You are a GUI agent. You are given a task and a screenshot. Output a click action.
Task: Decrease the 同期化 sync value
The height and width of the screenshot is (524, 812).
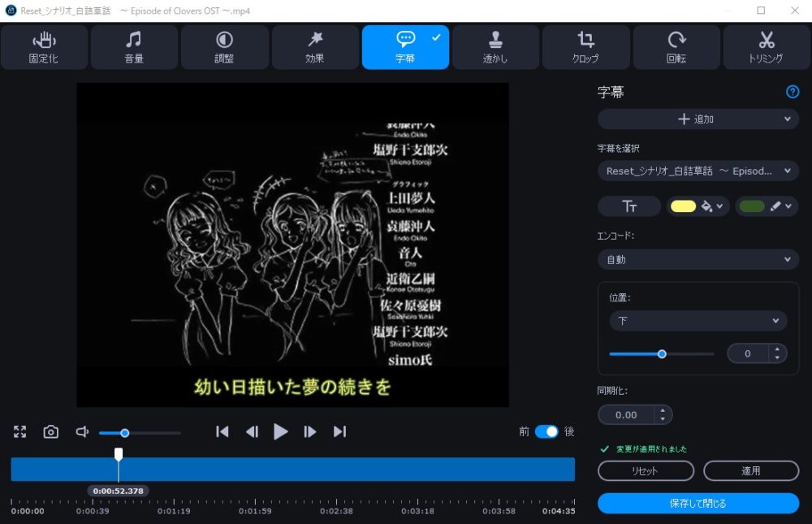(x=663, y=419)
